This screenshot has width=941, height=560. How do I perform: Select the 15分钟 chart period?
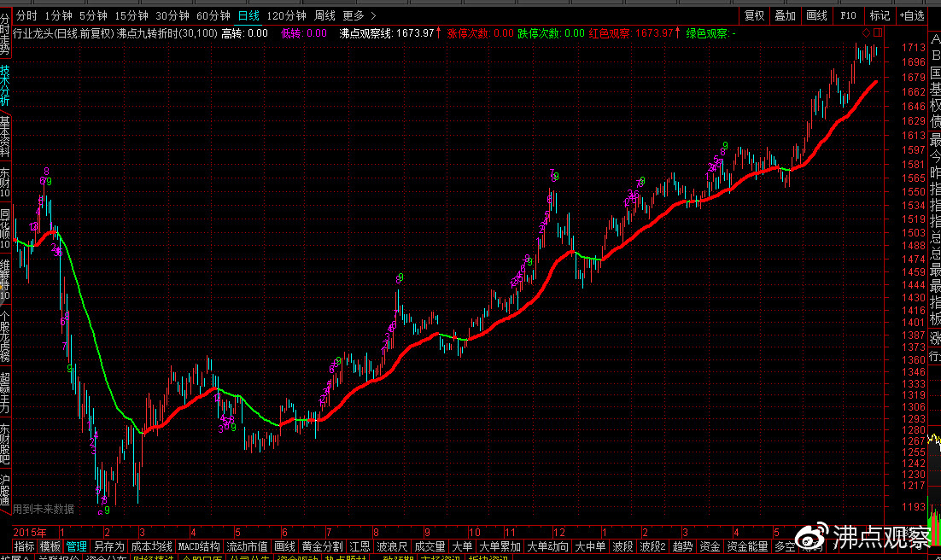pos(132,15)
